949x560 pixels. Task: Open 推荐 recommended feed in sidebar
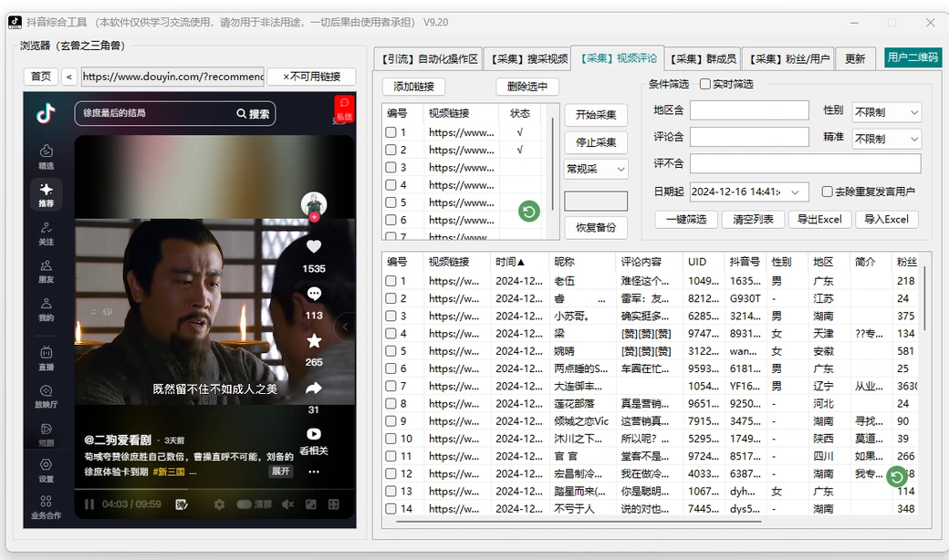[46, 195]
